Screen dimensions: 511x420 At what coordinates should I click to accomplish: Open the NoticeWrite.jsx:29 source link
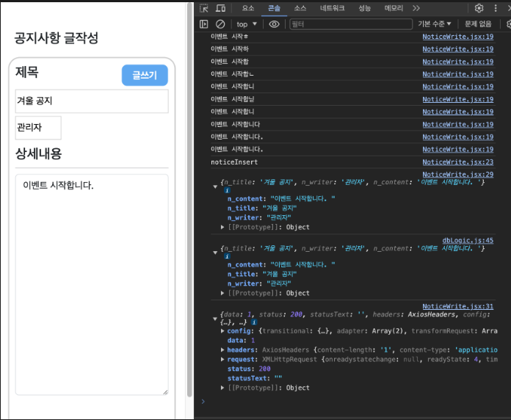[458, 174]
